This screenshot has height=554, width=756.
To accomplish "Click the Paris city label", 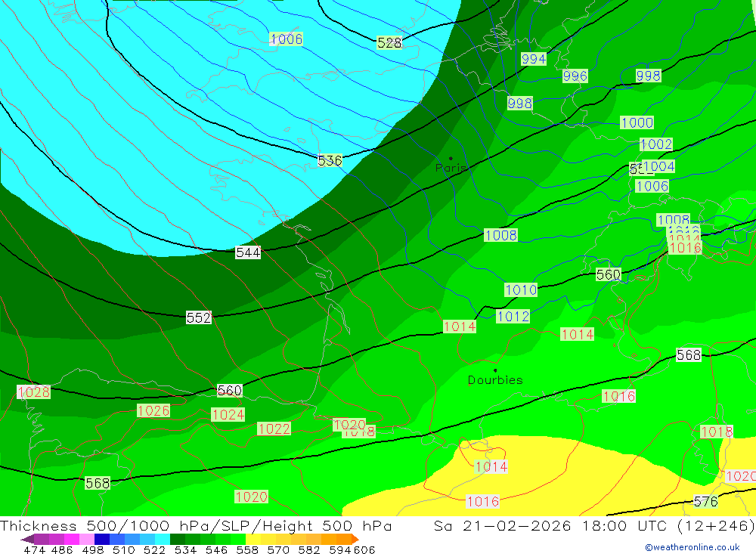I will 451,169.
